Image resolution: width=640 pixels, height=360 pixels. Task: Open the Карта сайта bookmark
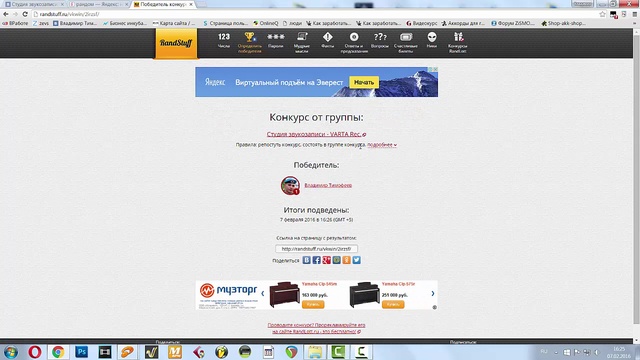point(174,23)
